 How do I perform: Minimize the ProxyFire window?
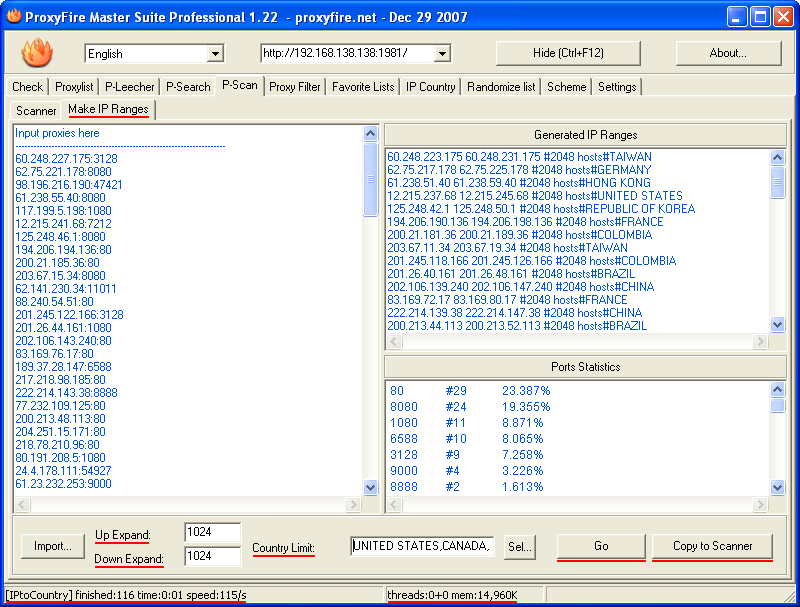pyautogui.click(x=736, y=17)
